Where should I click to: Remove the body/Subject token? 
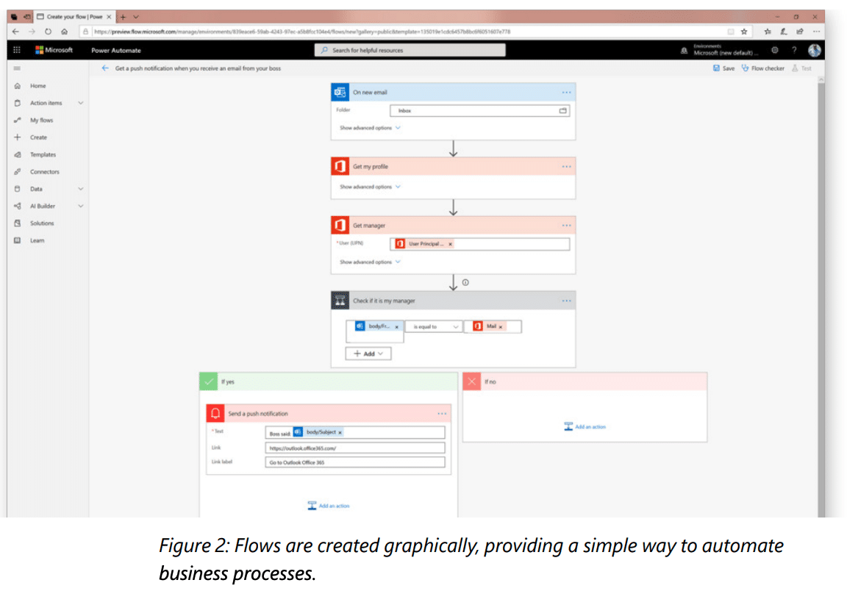coord(340,432)
